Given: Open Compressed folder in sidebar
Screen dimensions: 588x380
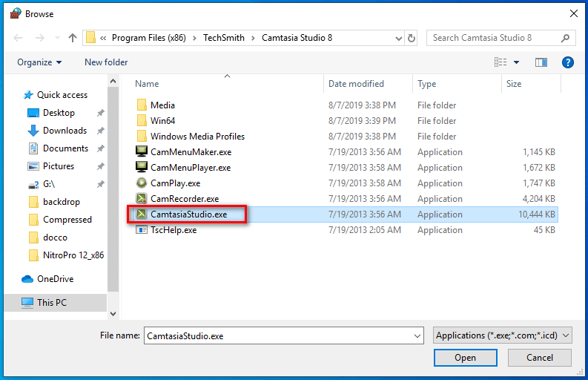Looking at the screenshot, I should click(x=67, y=220).
